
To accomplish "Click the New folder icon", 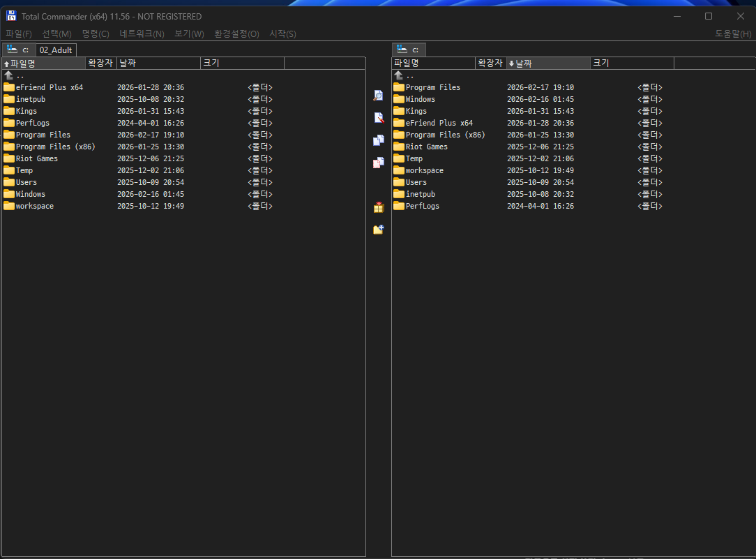I will pos(378,230).
